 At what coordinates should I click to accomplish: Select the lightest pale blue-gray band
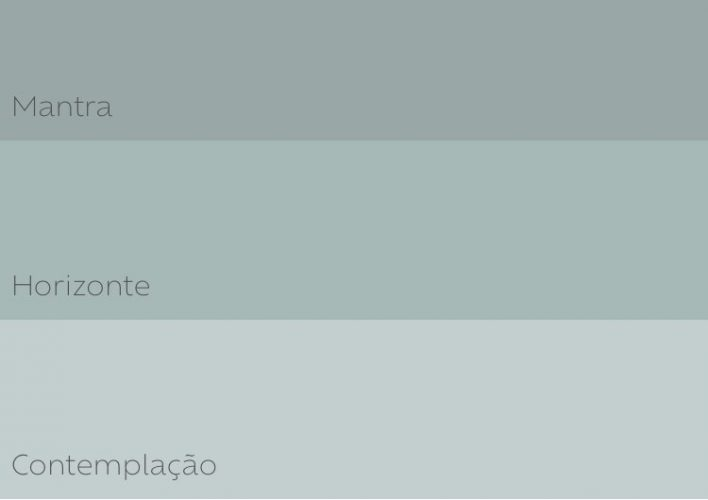pos(354,409)
